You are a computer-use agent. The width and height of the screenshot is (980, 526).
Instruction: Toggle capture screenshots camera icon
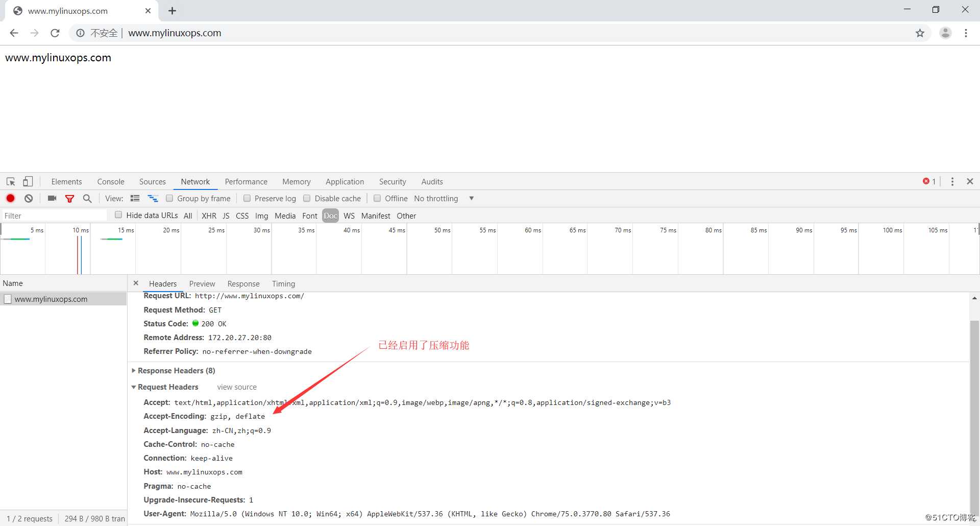point(52,199)
